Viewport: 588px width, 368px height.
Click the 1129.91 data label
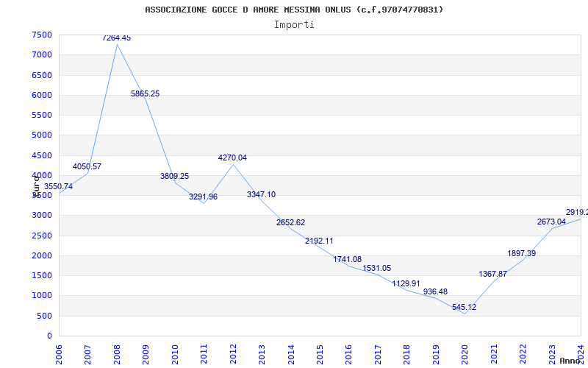click(406, 284)
